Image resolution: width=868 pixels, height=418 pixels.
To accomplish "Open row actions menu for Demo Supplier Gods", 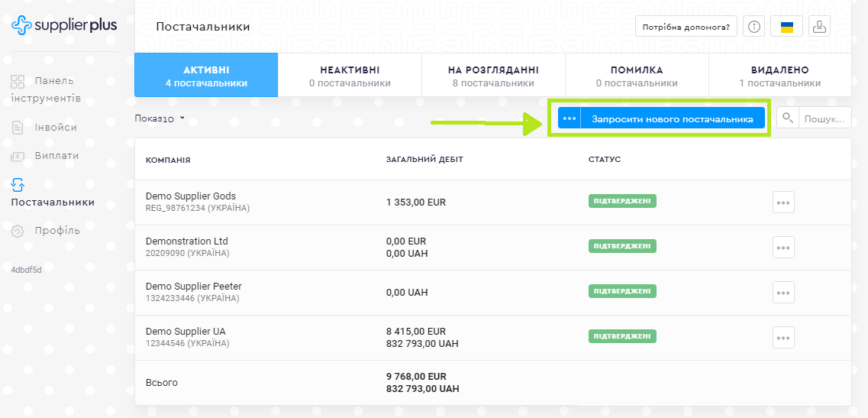I will pos(783,203).
